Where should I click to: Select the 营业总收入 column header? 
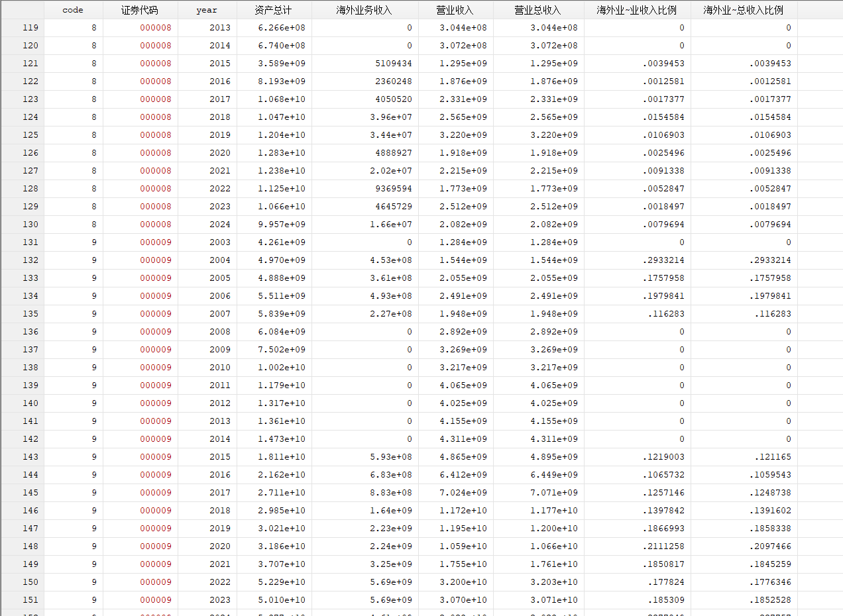pos(538,10)
